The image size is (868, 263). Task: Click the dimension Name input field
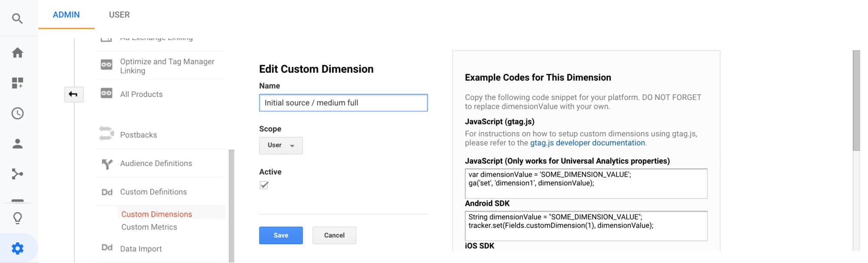click(343, 103)
